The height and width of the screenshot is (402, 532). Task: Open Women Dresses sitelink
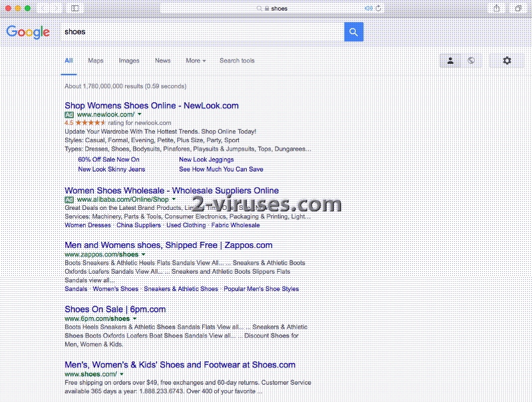pyautogui.click(x=88, y=225)
